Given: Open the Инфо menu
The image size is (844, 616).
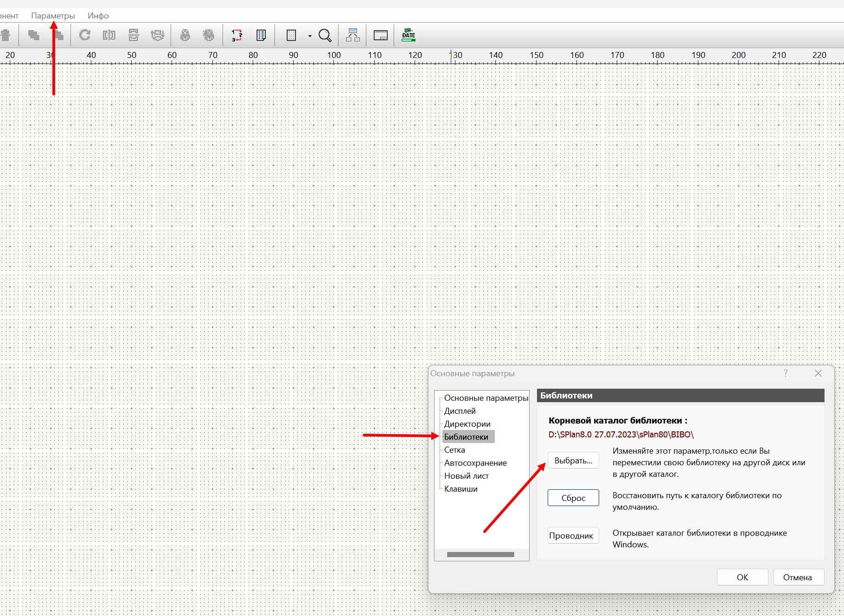Looking at the screenshot, I should (x=98, y=16).
